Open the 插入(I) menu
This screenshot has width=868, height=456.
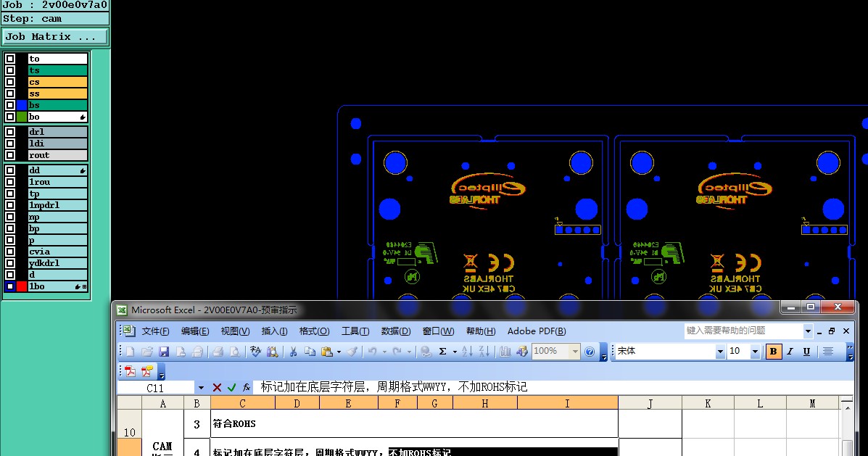274,331
